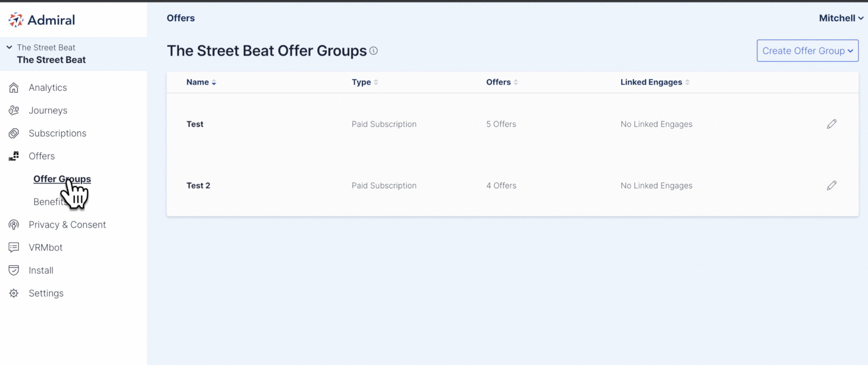This screenshot has width=868, height=365.
Task: Click the Privacy & Consent fingerprint icon
Action: point(14,225)
